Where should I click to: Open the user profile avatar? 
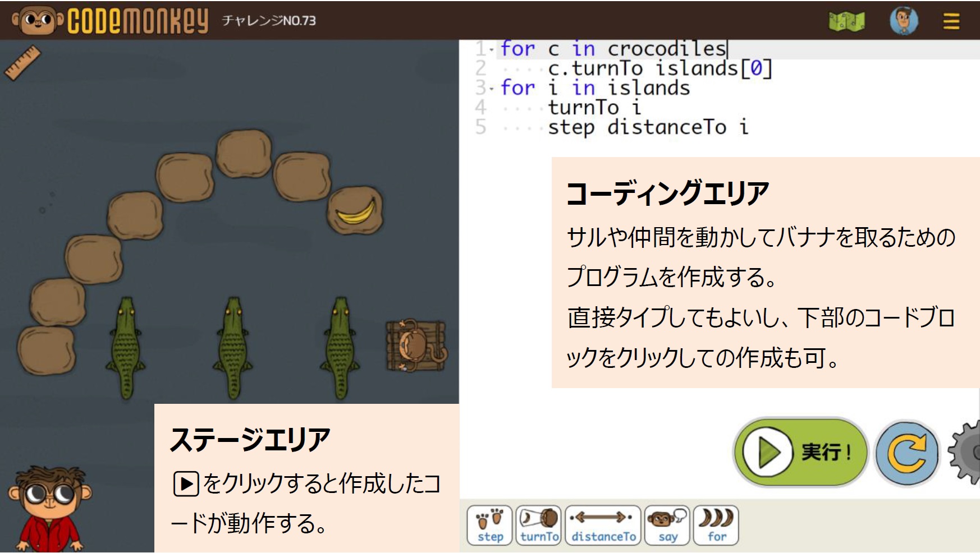coord(904,21)
